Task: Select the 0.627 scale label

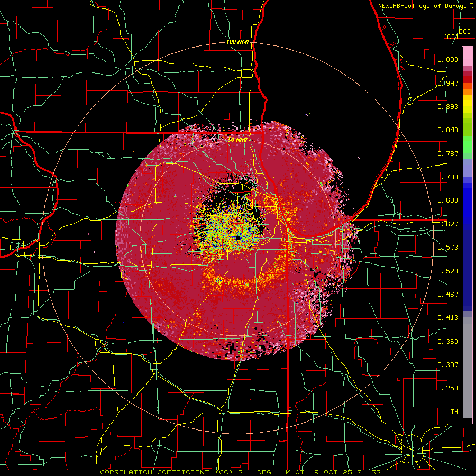Action: [448, 224]
